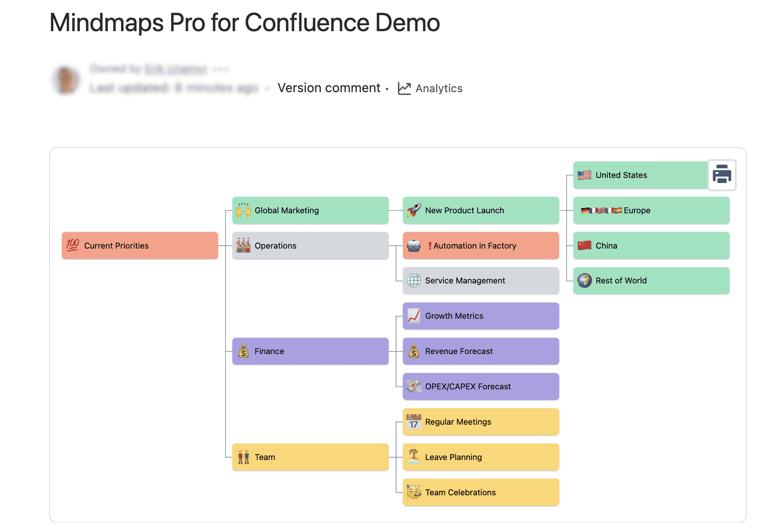The height and width of the screenshot is (532, 784).
Task: Click the factory icon on Operations
Action: tap(243, 245)
